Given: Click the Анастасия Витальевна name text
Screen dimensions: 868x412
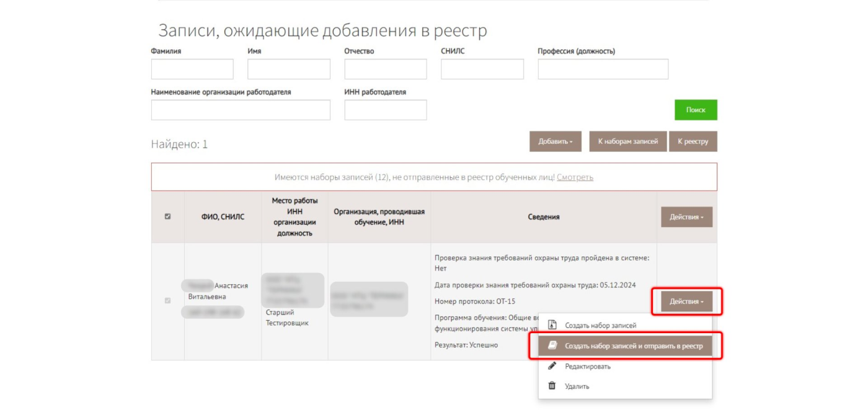Looking at the screenshot, I should click(x=218, y=291).
